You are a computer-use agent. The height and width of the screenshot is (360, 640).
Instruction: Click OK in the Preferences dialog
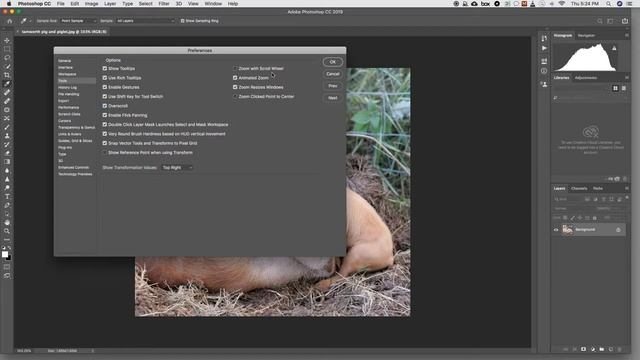pos(333,62)
